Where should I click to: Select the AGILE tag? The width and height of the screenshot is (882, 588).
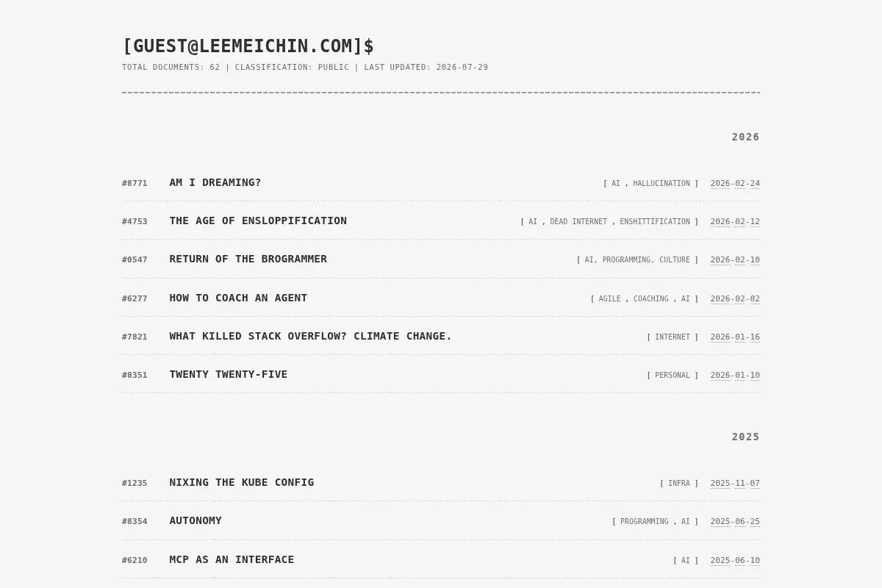coord(609,299)
